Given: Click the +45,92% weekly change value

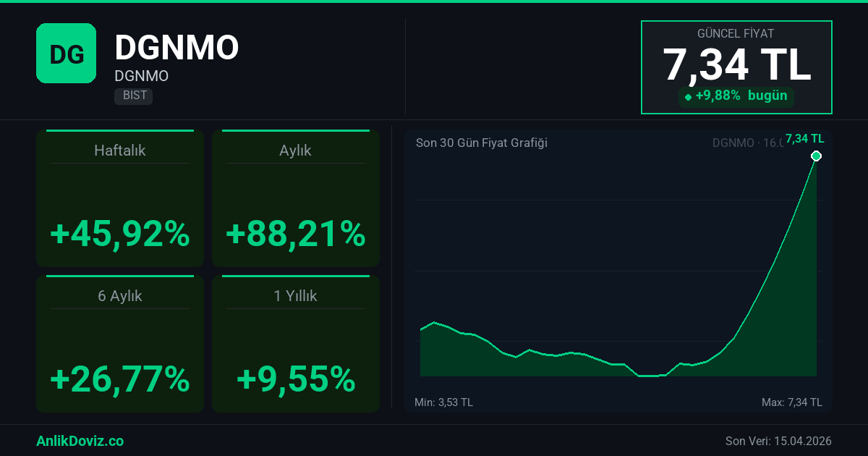Looking at the screenshot, I should pyautogui.click(x=120, y=235).
